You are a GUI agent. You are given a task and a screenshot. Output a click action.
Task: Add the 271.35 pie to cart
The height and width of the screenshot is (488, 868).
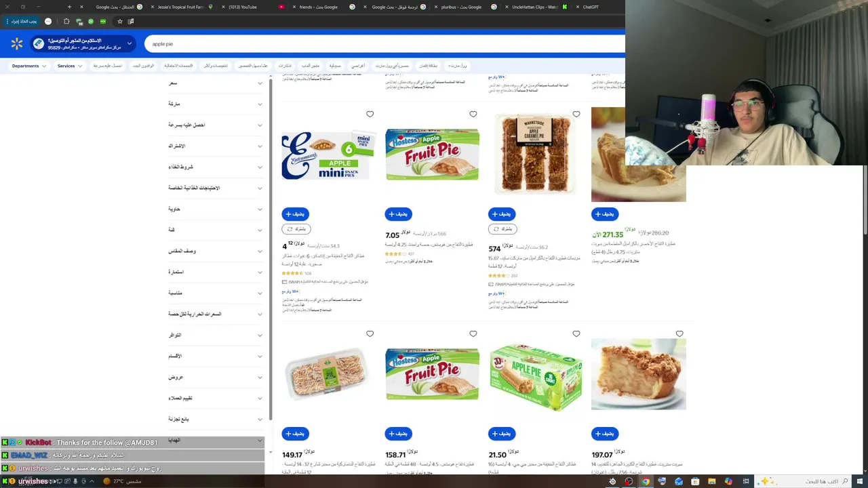point(605,214)
